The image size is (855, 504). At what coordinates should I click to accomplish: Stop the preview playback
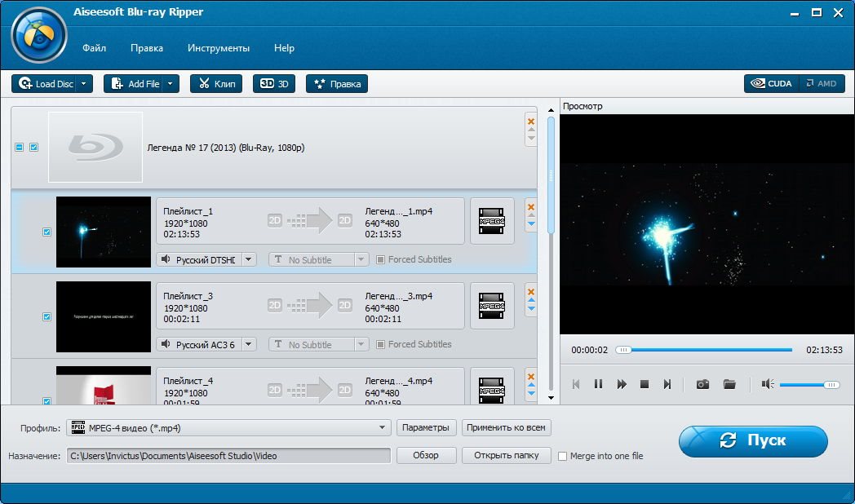point(644,384)
